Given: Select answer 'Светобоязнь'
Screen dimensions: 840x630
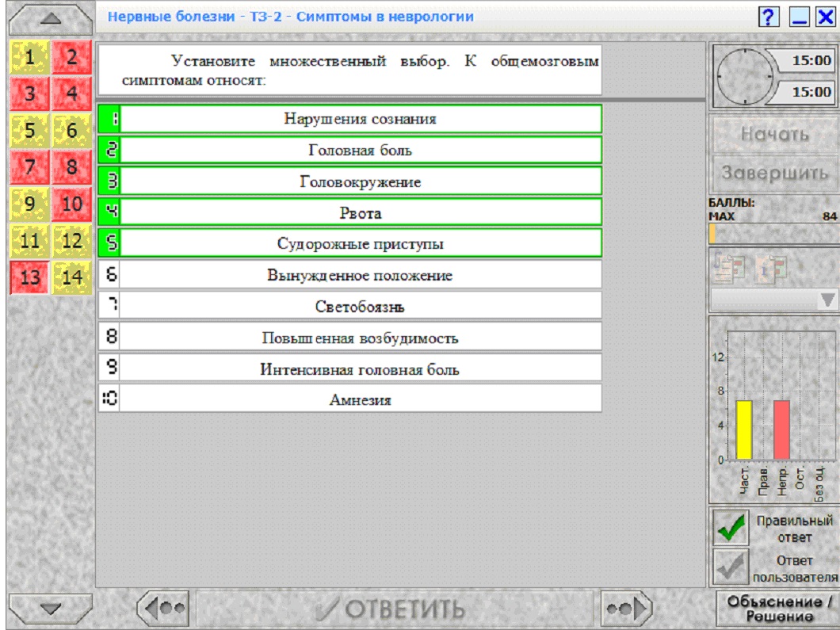Looking at the screenshot, I should pyautogui.click(x=349, y=307).
